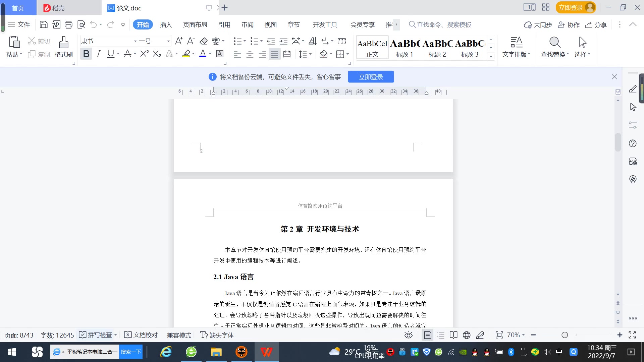Open the help question mark in sidebar
644x362 pixels.
(633, 143)
